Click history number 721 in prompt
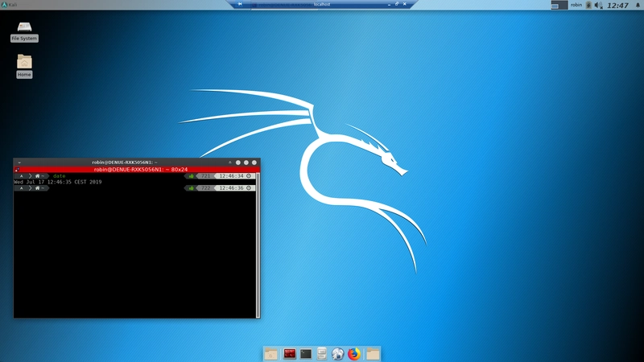The image size is (644, 362). coord(206,175)
